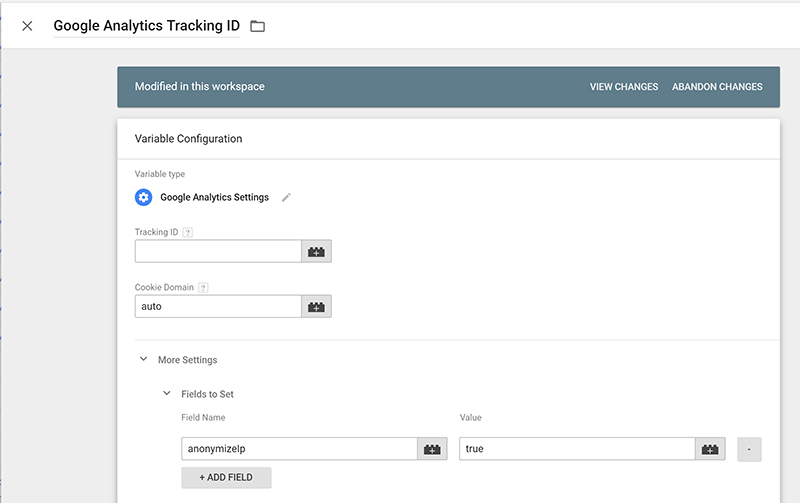Remove the anonymizeIp field row

749,449
